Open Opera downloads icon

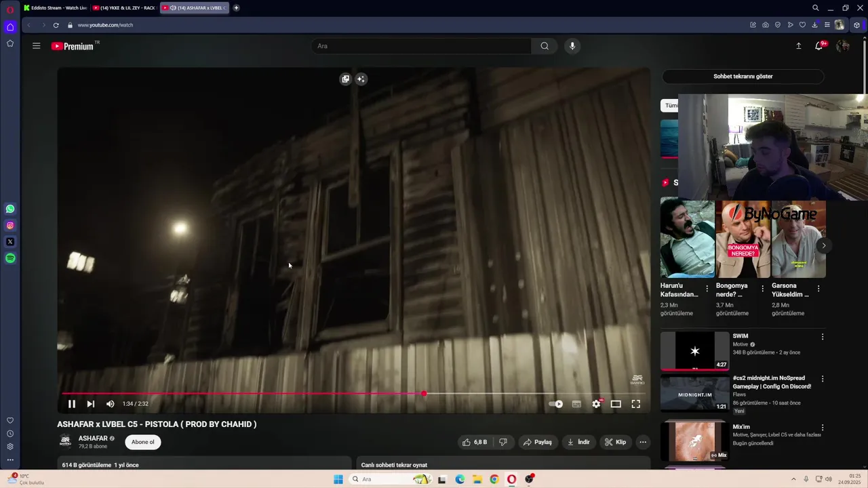814,25
